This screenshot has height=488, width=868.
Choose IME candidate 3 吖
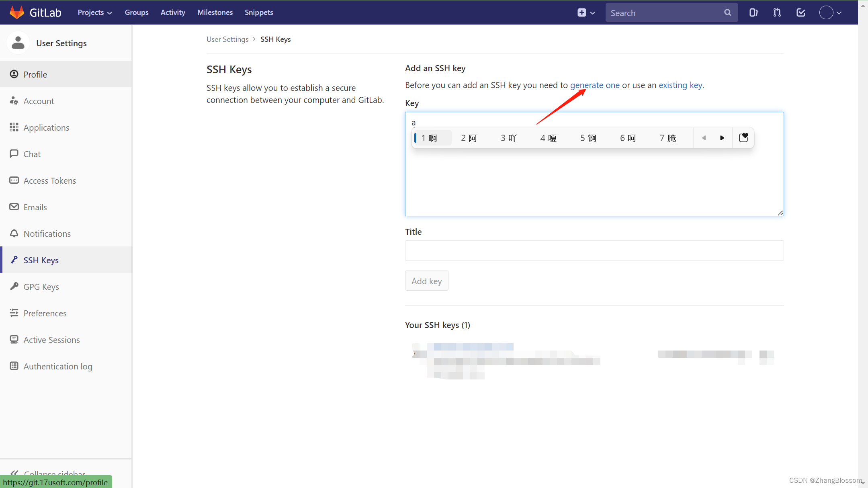click(508, 138)
